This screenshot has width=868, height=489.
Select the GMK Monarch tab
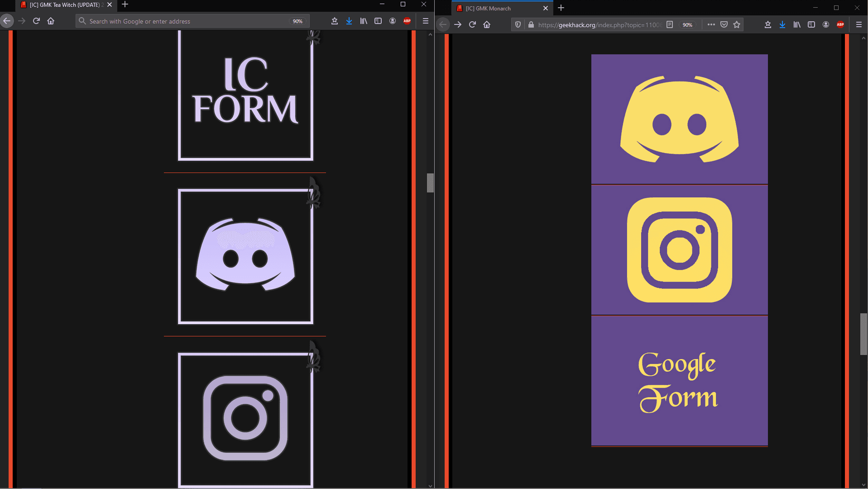click(x=498, y=8)
